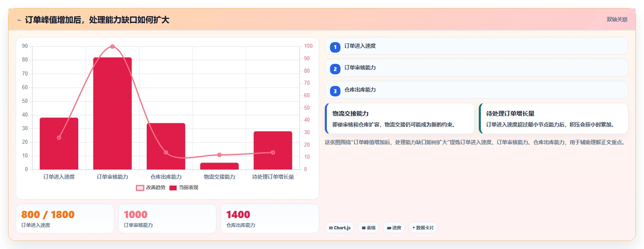Select the 订单进入速度 list row
The image size is (644, 249).
(x=476, y=46)
